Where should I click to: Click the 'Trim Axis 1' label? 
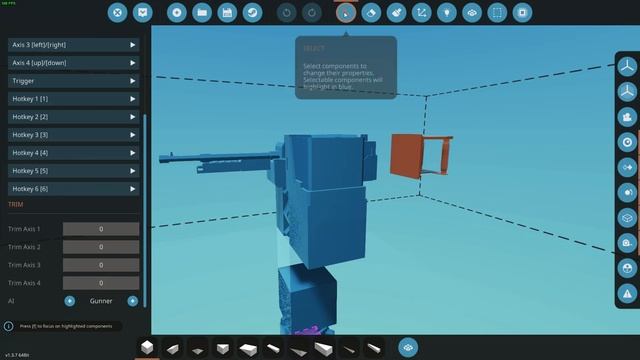(24, 229)
